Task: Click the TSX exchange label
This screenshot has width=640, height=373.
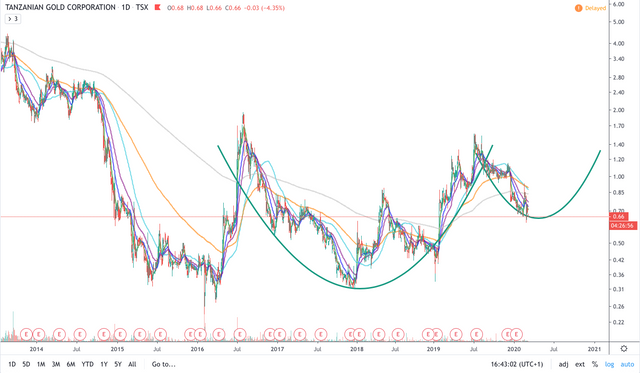Action: [142, 7]
